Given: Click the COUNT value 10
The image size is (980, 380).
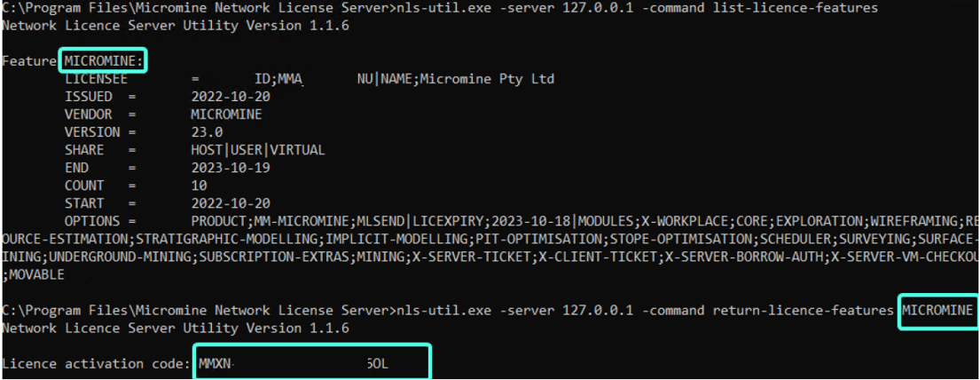Looking at the screenshot, I should coord(199,186).
